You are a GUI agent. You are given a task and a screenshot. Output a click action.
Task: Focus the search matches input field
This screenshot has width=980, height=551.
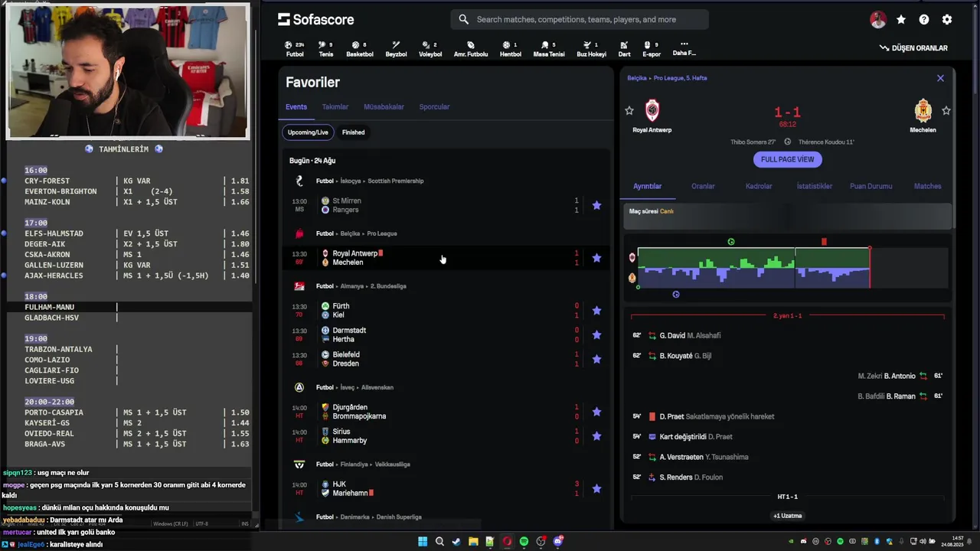coord(580,19)
